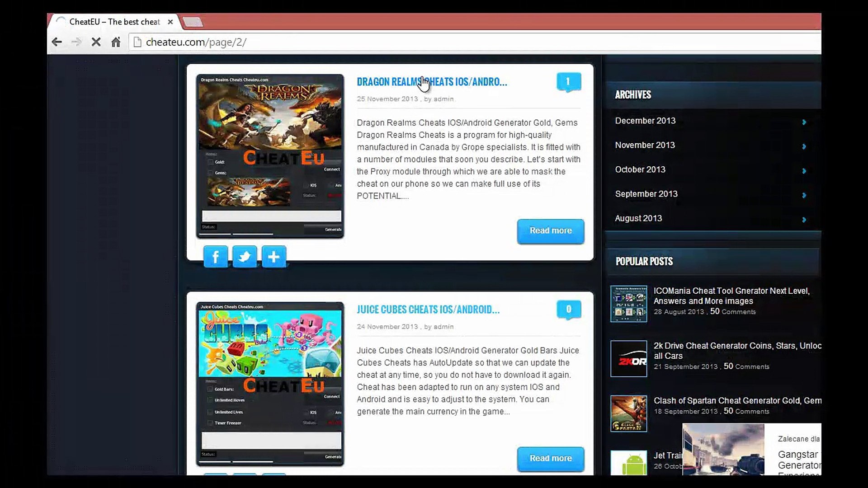Close the CheatEU browser tab
This screenshot has width=868, height=488.
(170, 22)
